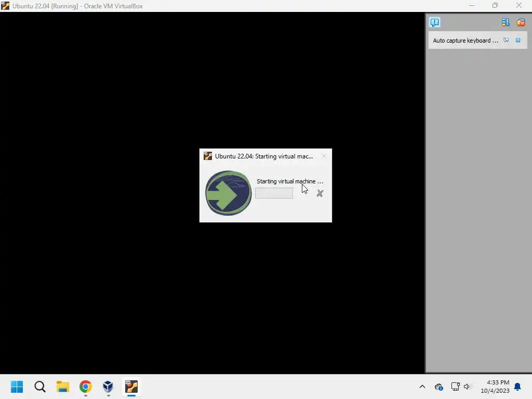
Task: Minimize the Oracle VM VirtualBox window
Action: pyautogui.click(x=472, y=5)
